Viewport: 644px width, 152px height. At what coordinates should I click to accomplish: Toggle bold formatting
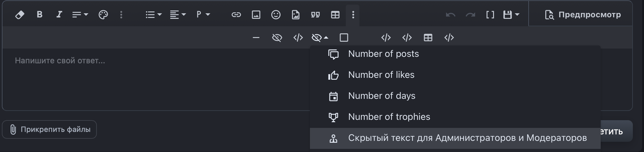pyautogui.click(x=40, y=15)
